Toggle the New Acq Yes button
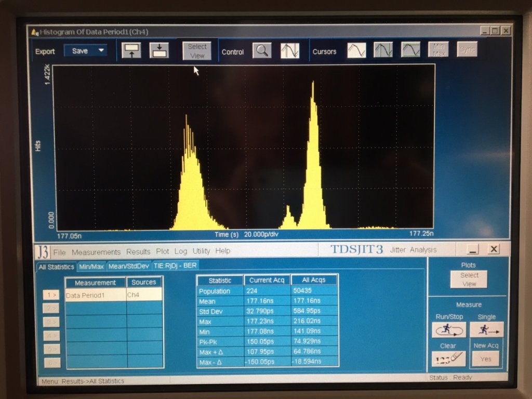This screenshot has width=532, height=399. click(486, 358)
